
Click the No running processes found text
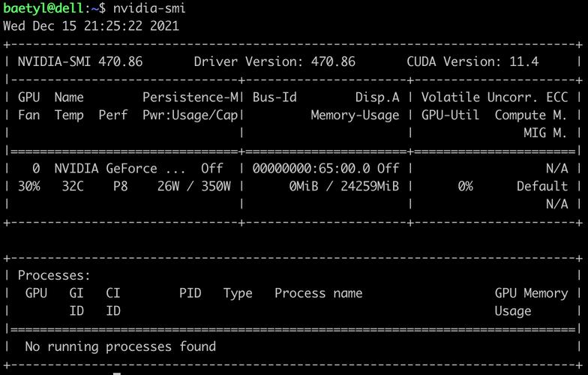pyautogui.click(x=120, y=346)
